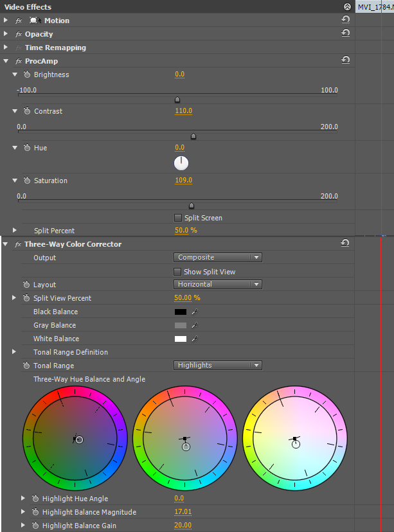The image size is (394, 532).
Task: Toggle Contrast animation stopwatch
Action: (x=27, y=111)
